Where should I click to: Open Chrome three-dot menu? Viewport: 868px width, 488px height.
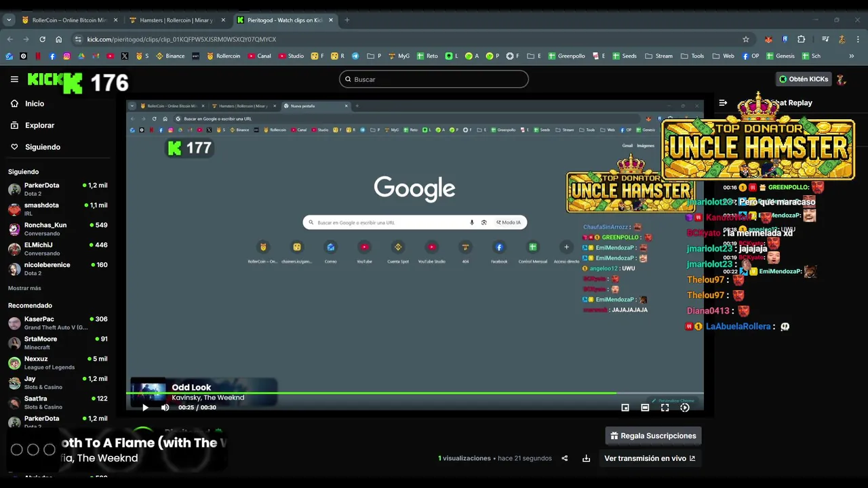(858, 39)
